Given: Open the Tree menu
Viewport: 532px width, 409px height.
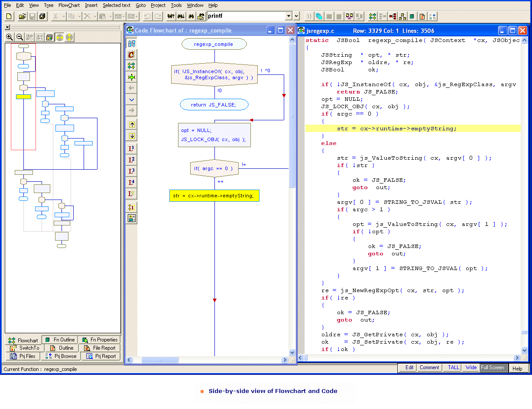Looking at the screenshot, I should tap(49, 5).
